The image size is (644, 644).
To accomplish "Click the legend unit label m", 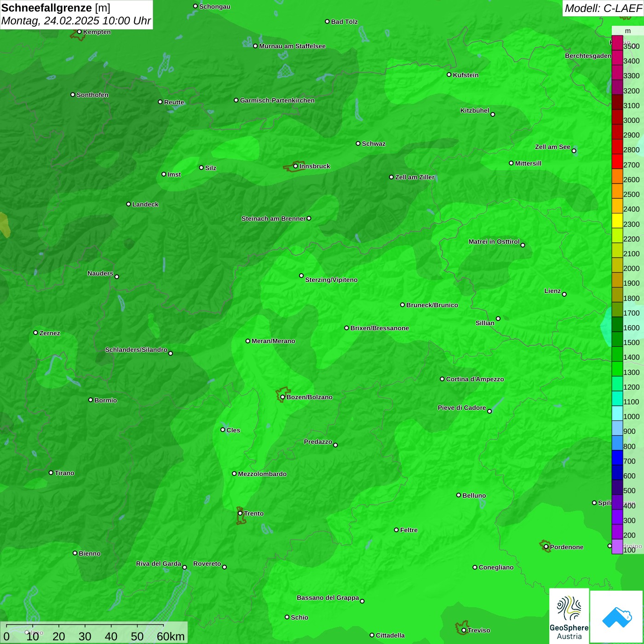I will (628, 31).
